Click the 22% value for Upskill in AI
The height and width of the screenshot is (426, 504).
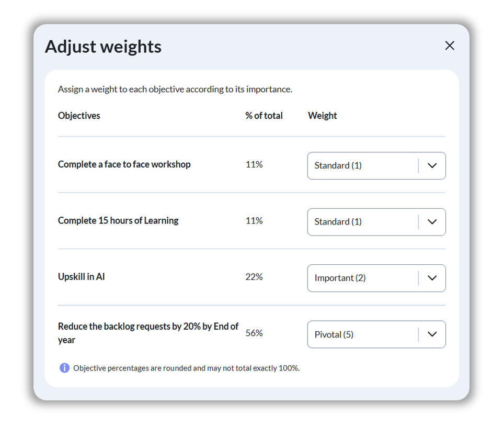(254, 277)
